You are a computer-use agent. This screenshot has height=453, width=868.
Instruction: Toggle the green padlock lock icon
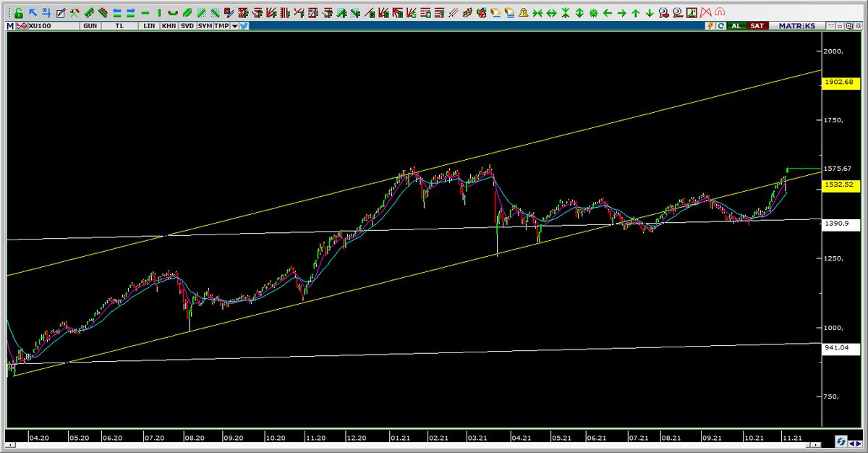click(x=18, y=13)
